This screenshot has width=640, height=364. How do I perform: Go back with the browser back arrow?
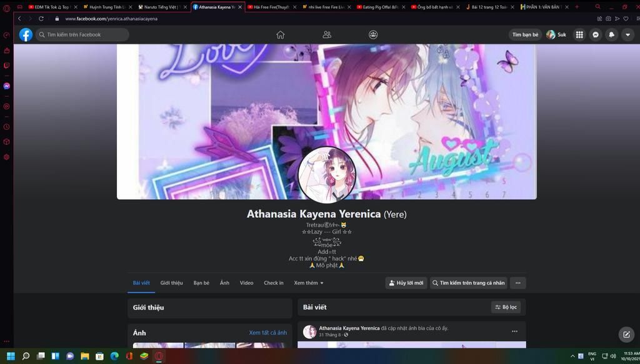19,18
